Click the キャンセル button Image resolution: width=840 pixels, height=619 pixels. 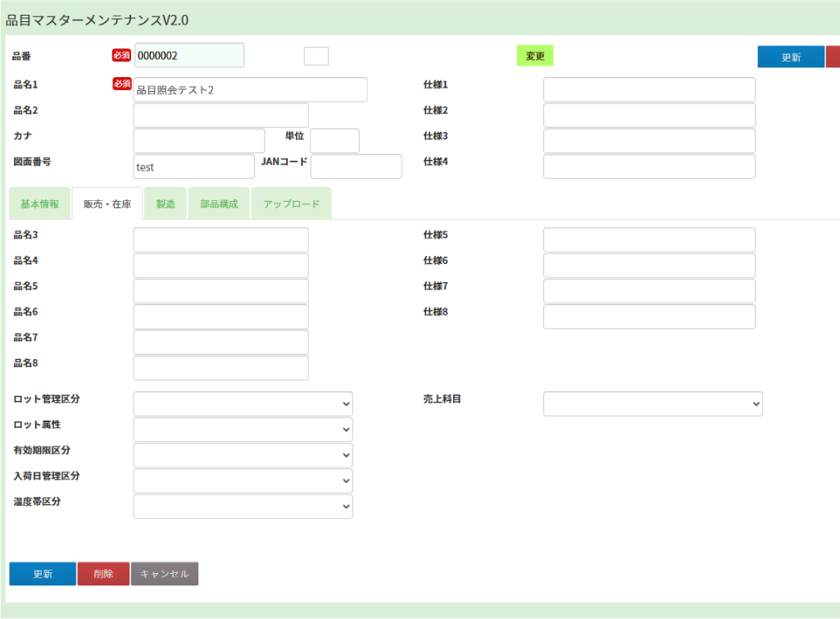(x=165, y=574)
